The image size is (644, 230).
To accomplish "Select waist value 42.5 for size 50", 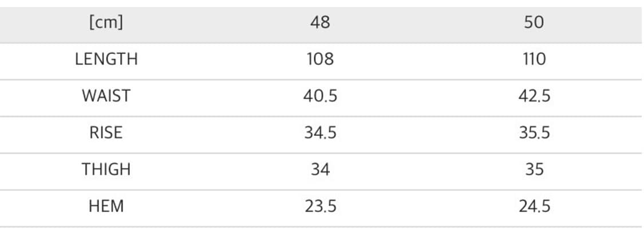I will tap(534, 96).
